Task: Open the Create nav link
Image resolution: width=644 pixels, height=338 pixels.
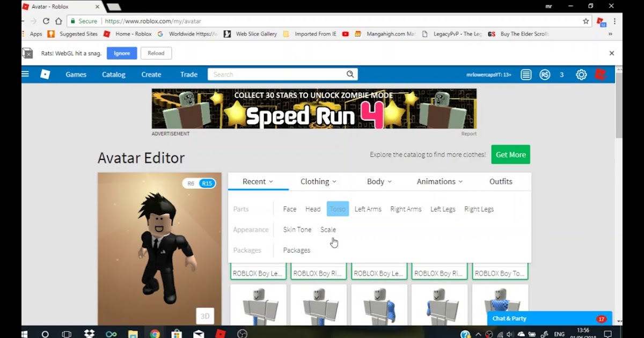Action: coord(151,75)
